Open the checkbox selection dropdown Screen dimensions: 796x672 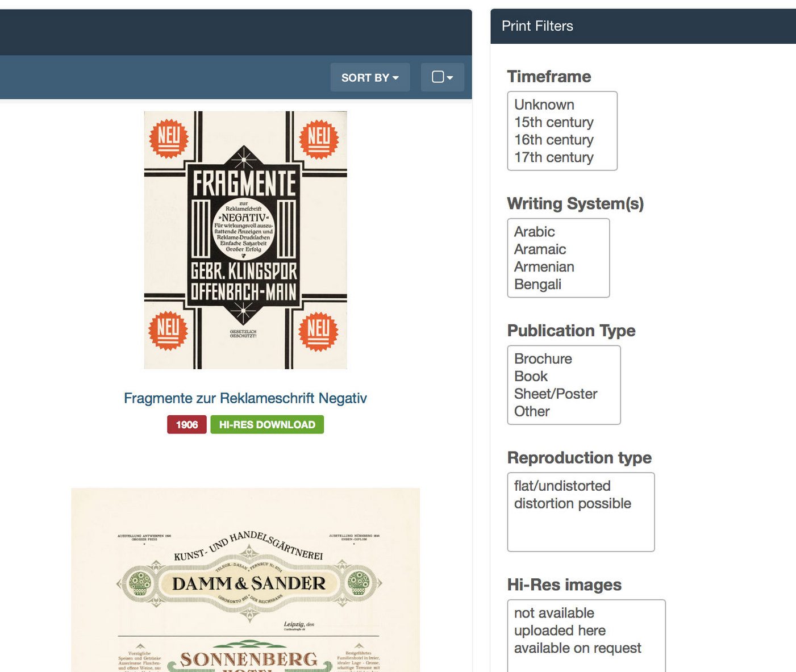tap(442, 77)
